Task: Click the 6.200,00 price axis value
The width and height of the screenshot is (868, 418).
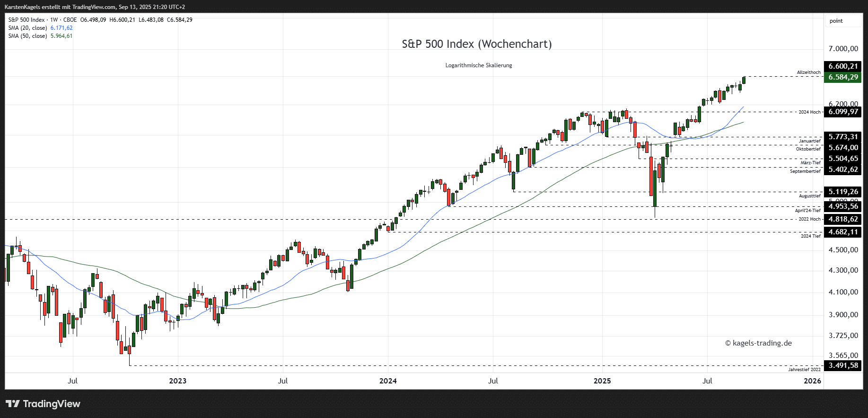Action: click(x=843, y=104)
